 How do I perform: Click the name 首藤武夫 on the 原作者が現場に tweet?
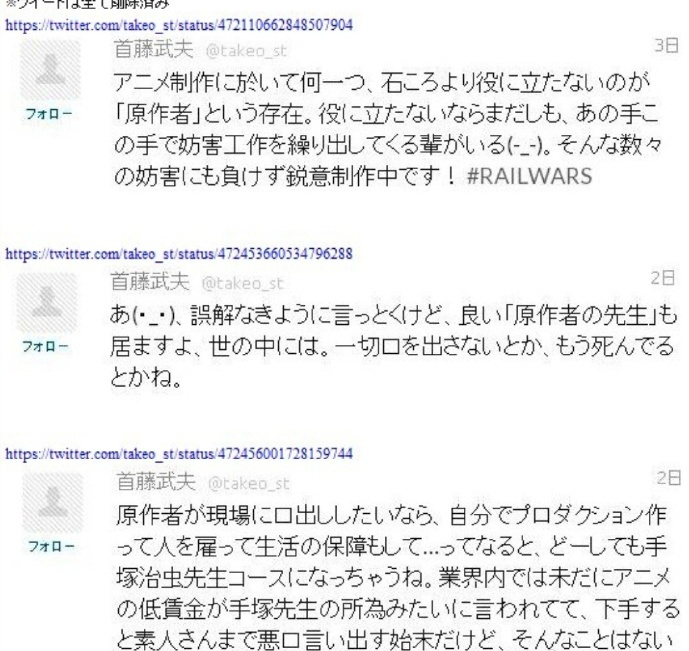156,481
